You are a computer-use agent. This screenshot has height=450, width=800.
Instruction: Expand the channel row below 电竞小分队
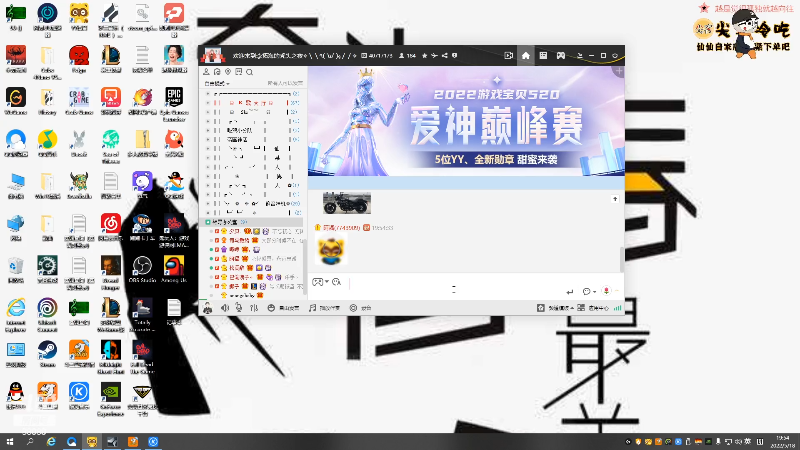(x=208, y=139)
